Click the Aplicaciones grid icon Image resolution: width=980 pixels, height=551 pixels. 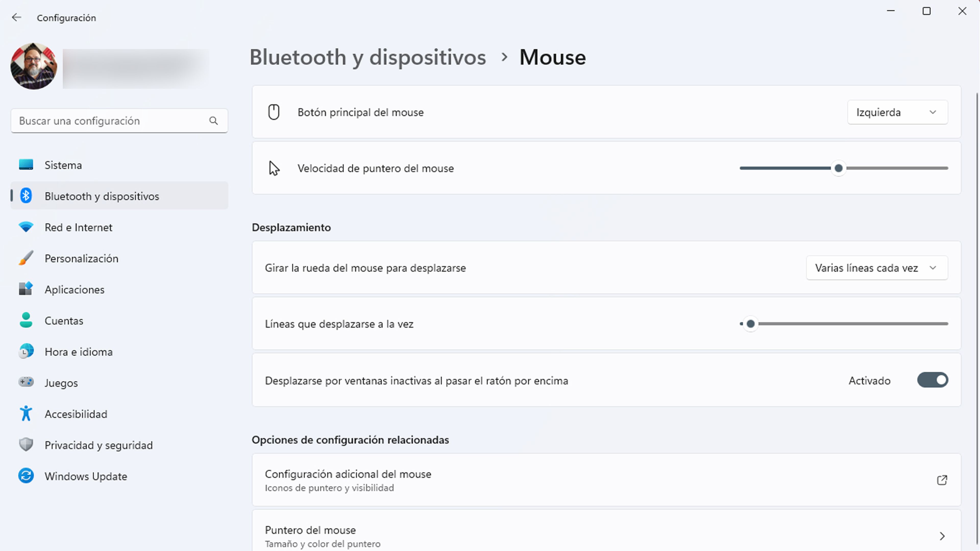point(26,289)
